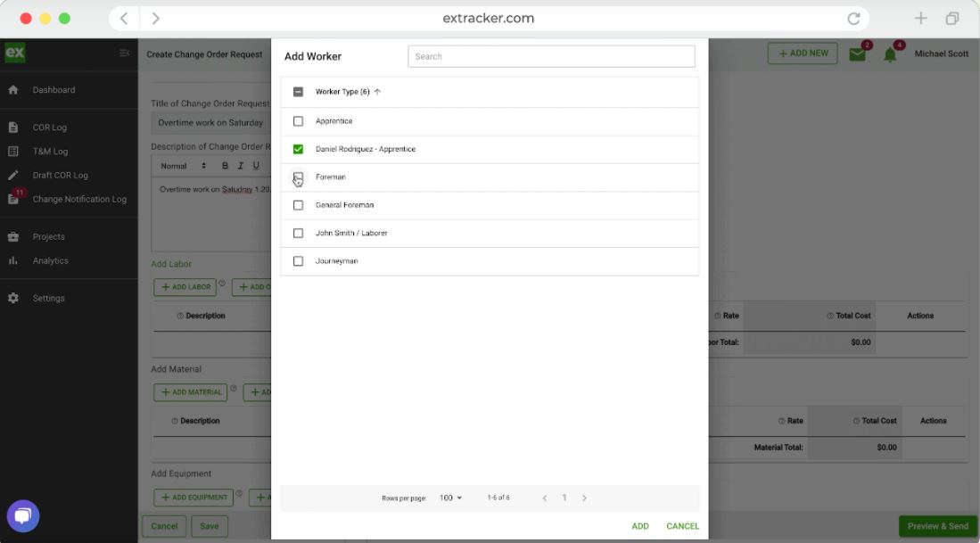Open the chat widget bubble

tap(23, 515)
